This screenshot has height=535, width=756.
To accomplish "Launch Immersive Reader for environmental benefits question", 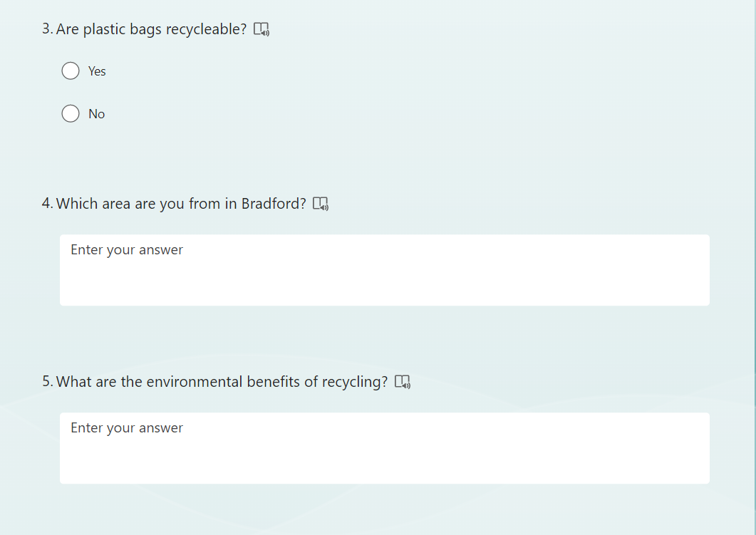I will click(x=403, y=383).
